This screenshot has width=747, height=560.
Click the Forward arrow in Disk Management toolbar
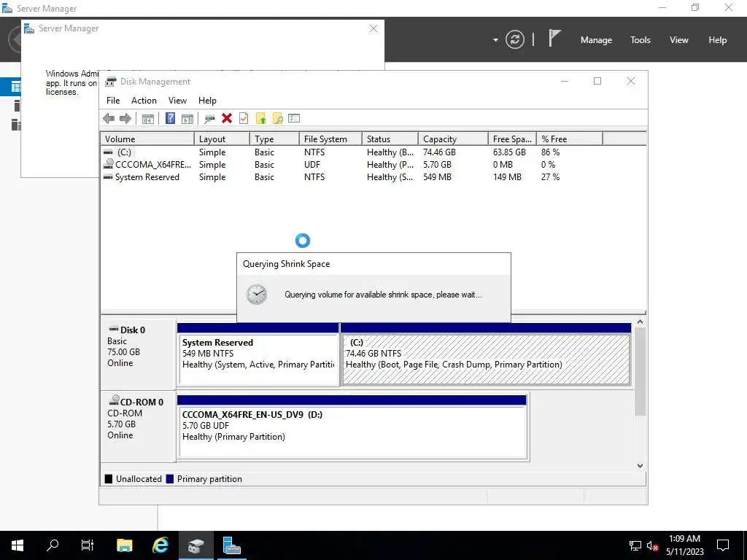click(125, 119)
